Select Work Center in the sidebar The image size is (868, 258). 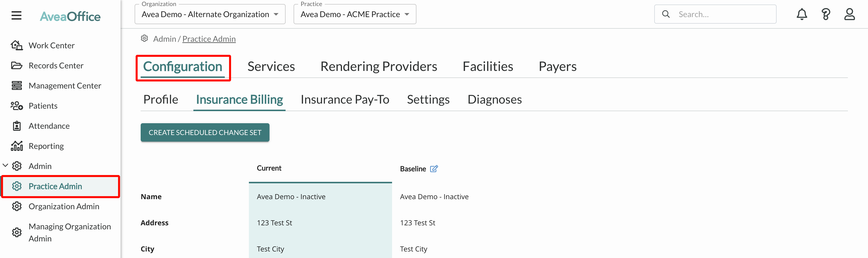[x=51, y=46]
